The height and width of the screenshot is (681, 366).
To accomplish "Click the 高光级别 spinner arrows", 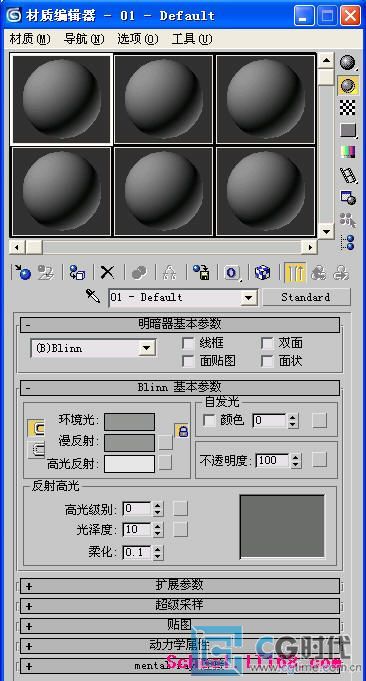I will 158,509.
